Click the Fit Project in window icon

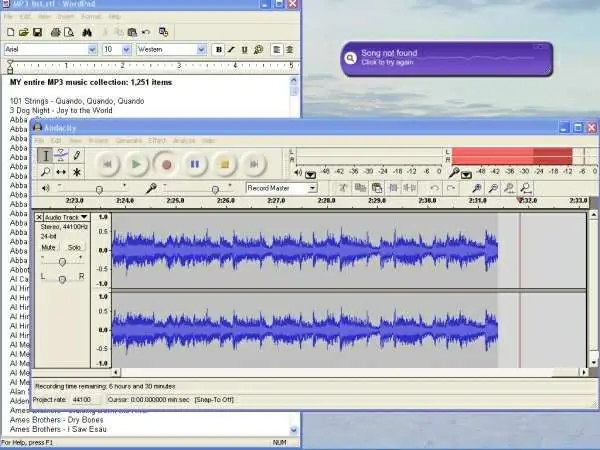[527, 188]
